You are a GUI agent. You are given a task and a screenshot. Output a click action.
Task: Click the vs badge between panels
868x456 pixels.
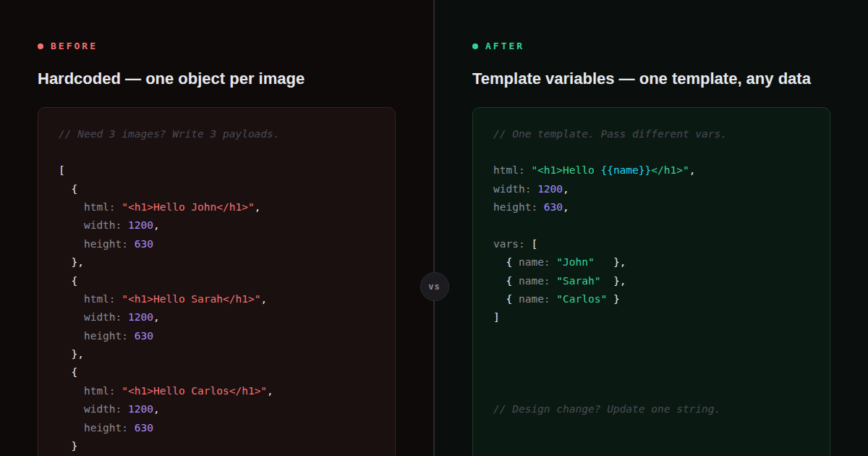click(434, 287)
